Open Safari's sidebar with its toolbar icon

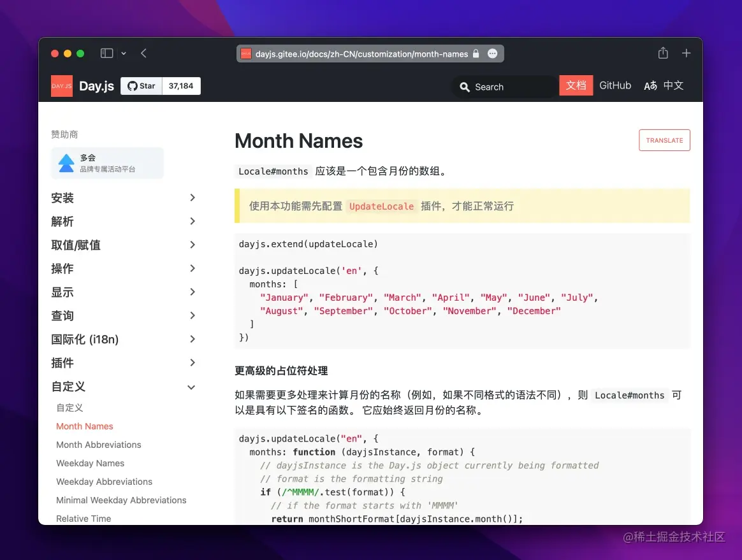[106, 53]
